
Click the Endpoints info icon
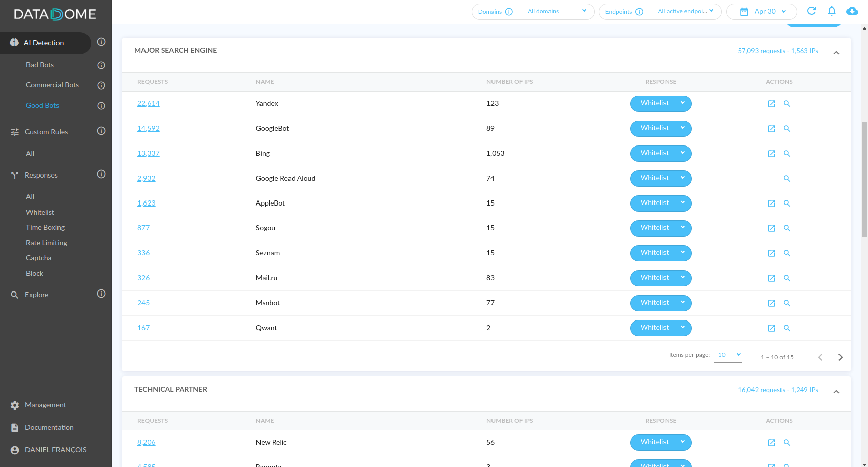(640, 12)
